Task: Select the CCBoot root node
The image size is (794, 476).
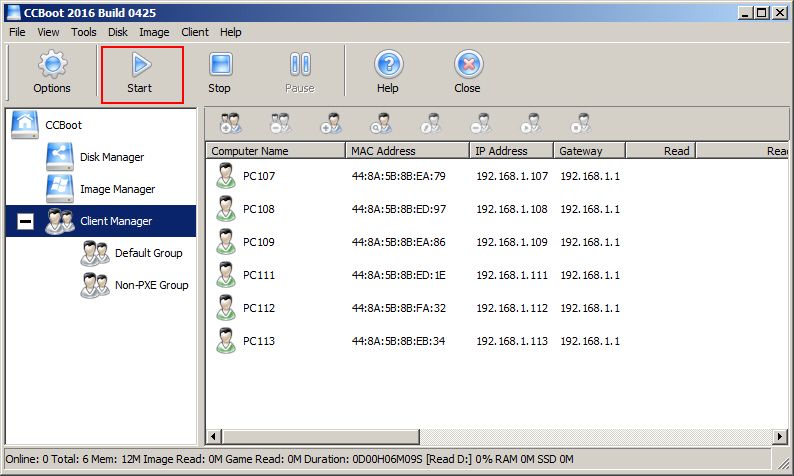Action: point(63,125)
